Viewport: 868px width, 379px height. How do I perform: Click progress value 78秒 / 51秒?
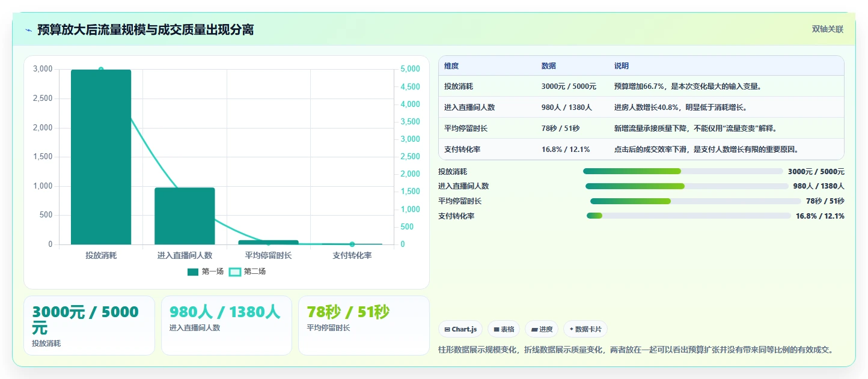825,201
